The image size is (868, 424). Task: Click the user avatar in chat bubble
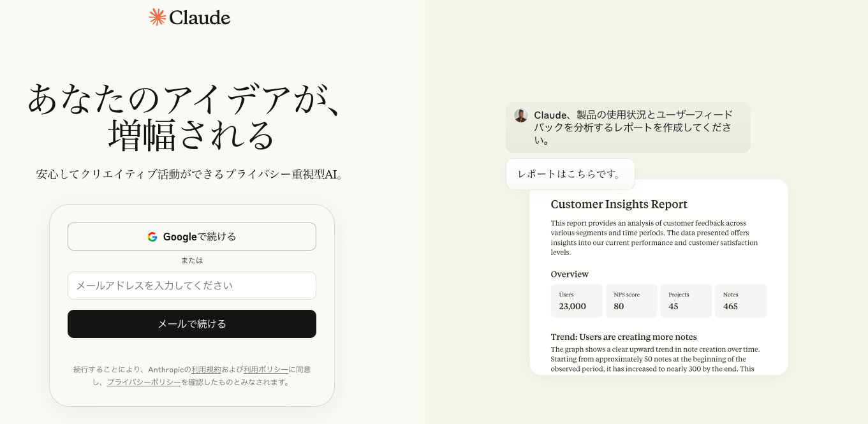point(521,115)
